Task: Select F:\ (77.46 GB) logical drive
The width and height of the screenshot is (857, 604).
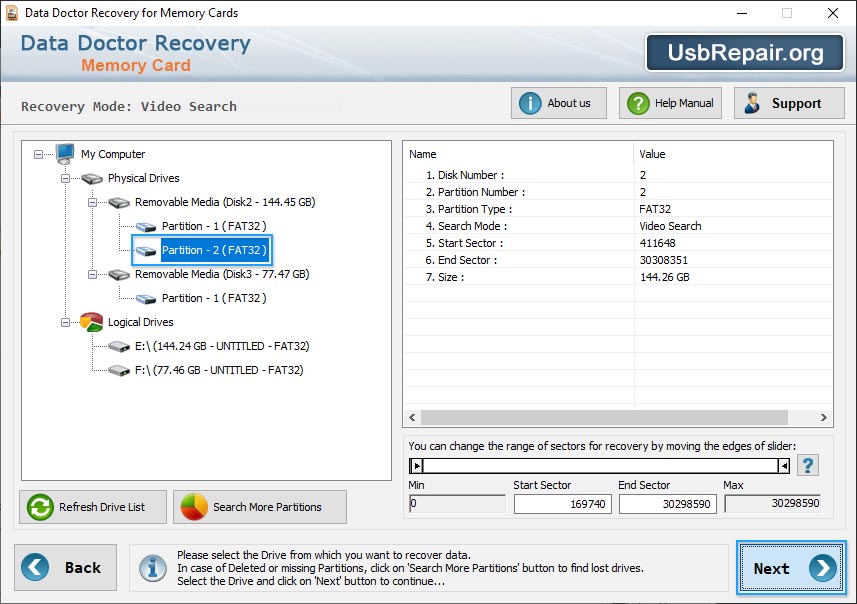Action: (219, 371)
